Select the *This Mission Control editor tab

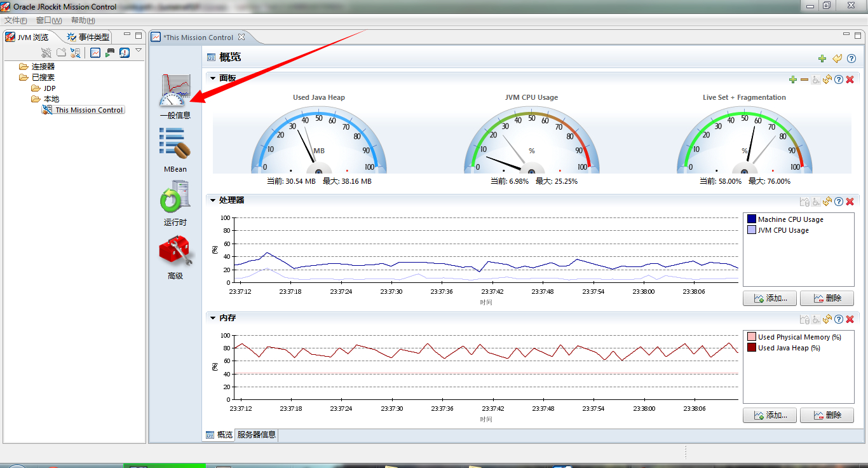tap(198, 38)
